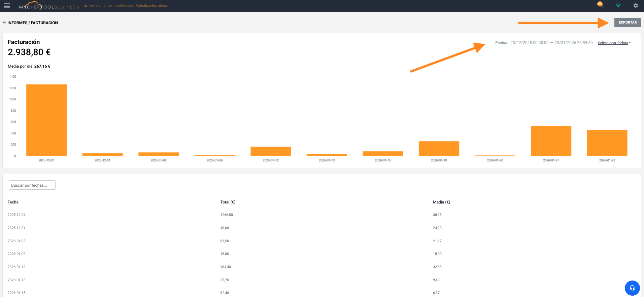The image size is (644, 297).
Task: Click the green wifi connection icon
Action: pyautogui.click(x=618, y=6)
